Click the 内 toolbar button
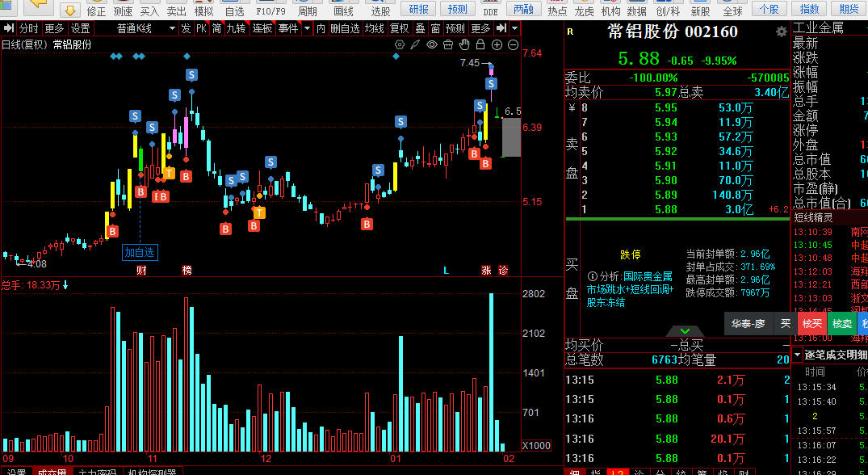868x475 pixels. [321, 28]
